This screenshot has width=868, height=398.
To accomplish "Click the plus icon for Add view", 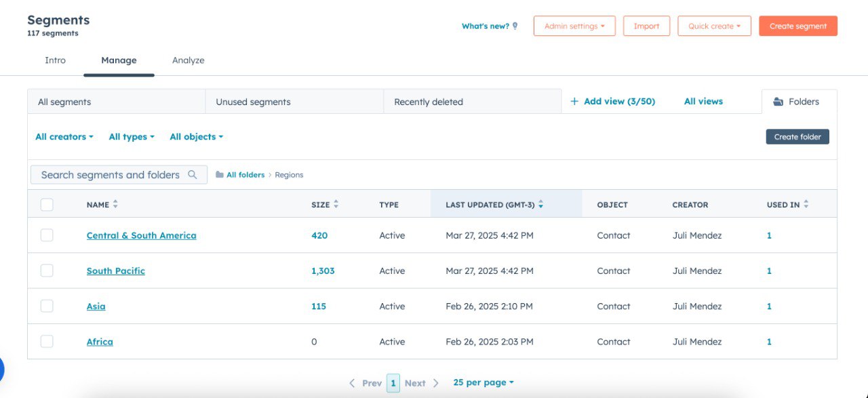I will tap(574, 102).
